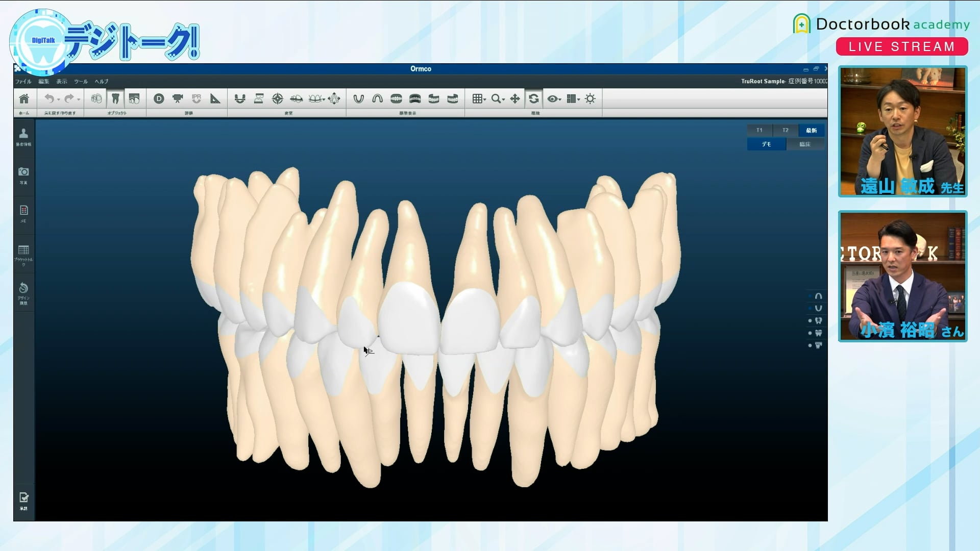This screenshot has height=551, width=980.
Task: Switch to the 最新 stage tab
Action: [x=812, y=131]
